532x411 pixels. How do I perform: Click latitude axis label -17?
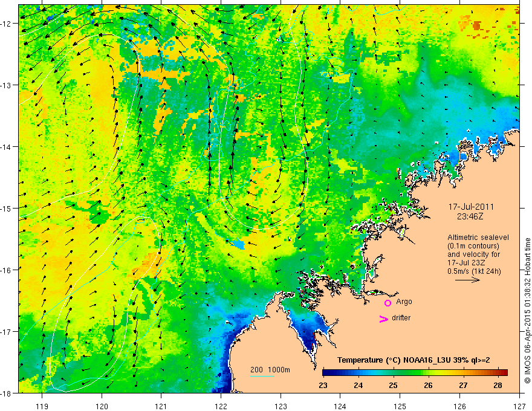coord(7,332)
